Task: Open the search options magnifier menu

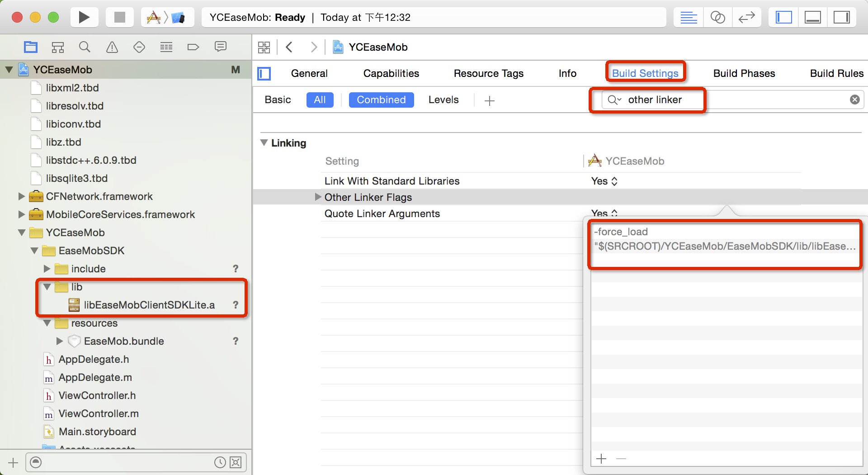Action: 614,100
